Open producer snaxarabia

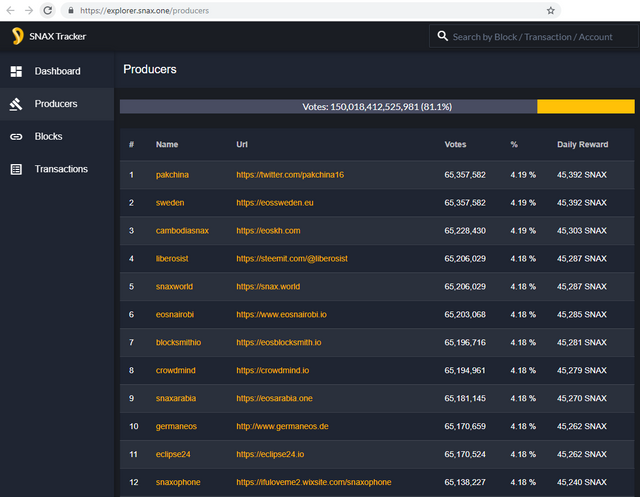pyautogui.click(x=176, y=399)
